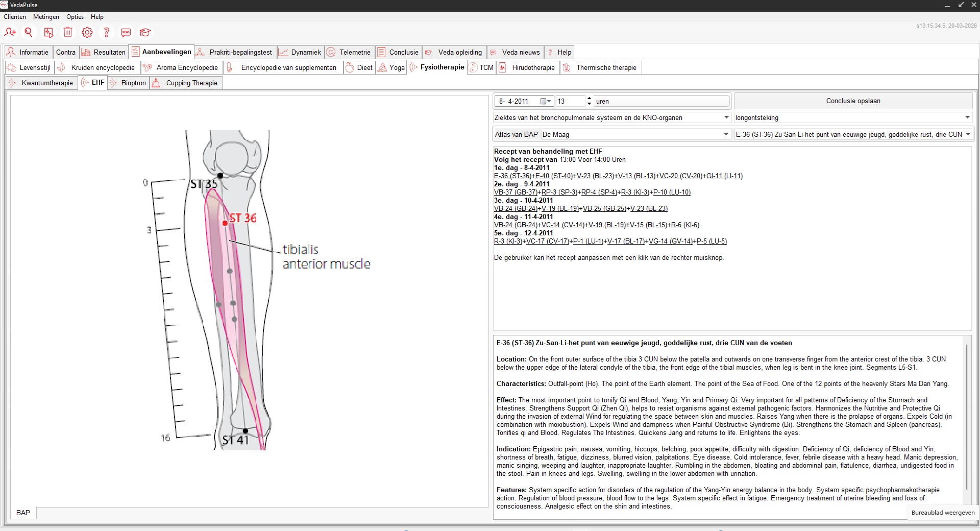Start measurement via the pulse-play icon
This screenshot has height=531, width=980.
48,33
